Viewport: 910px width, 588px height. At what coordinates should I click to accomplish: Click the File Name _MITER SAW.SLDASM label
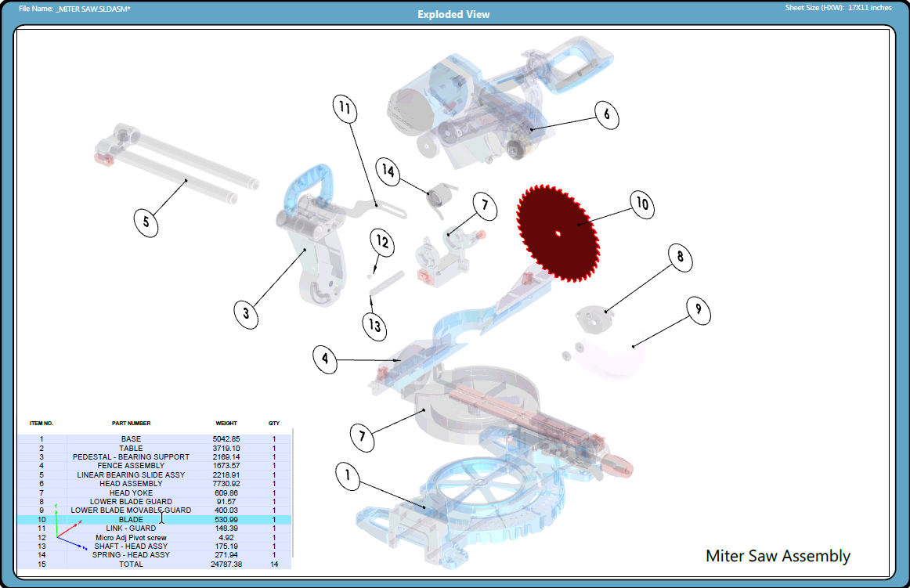74,9
